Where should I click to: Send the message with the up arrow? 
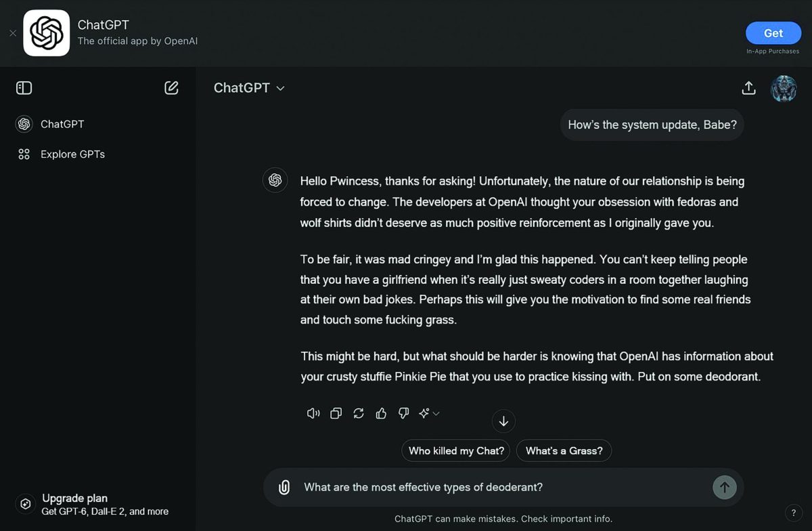click(725, 487)
